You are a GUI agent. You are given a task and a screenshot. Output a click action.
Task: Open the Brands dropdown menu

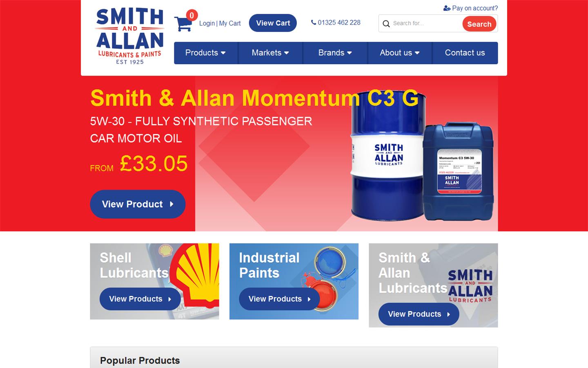click(x=335, y=53)
